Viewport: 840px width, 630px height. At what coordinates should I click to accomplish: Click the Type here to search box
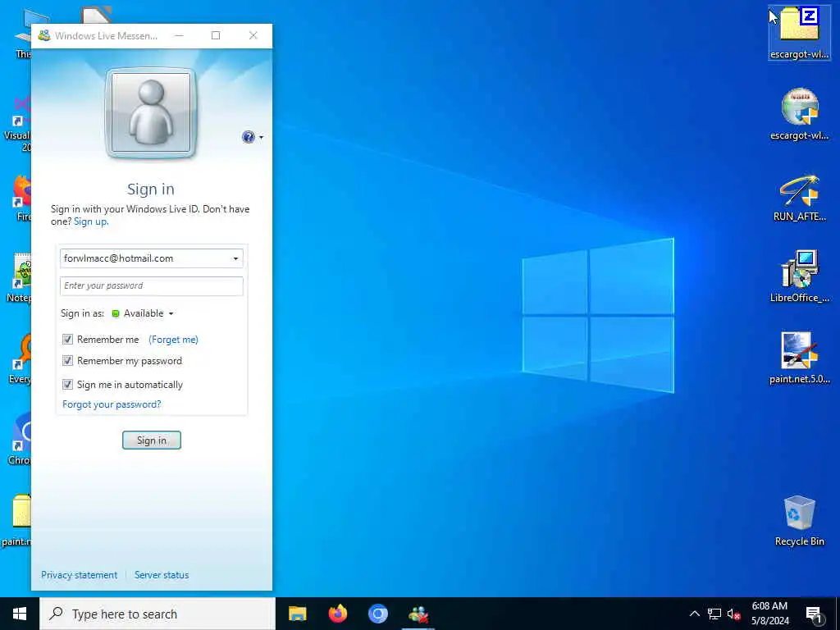pos(157,614)
